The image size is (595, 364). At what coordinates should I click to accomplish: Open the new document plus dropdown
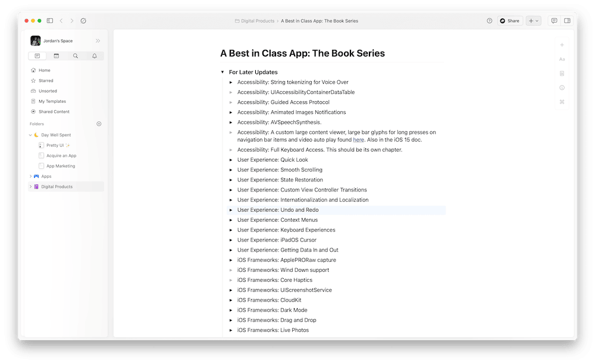click(x=533, y=21)
